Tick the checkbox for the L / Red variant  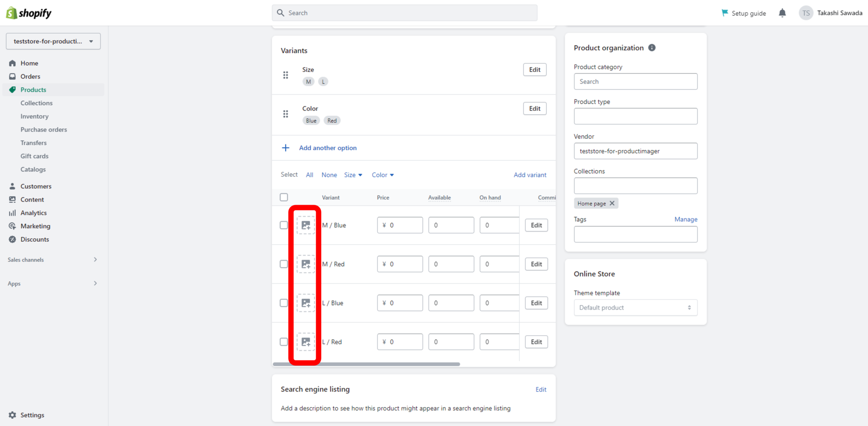pos(284,342)
